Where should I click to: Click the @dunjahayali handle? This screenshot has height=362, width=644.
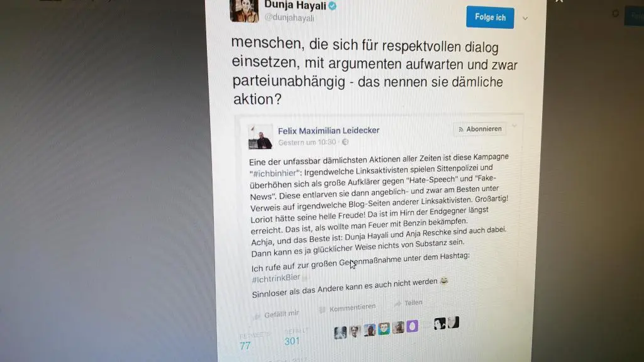[289, 18]
